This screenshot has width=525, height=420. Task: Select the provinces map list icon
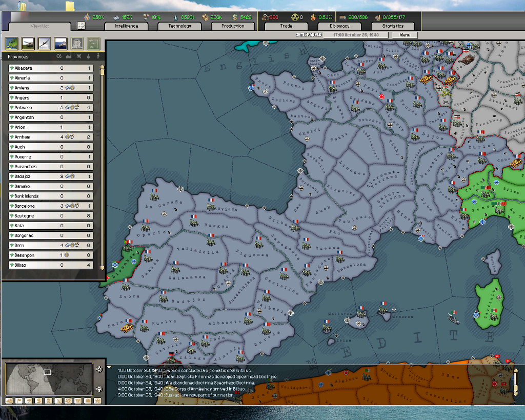coord(12,44)
